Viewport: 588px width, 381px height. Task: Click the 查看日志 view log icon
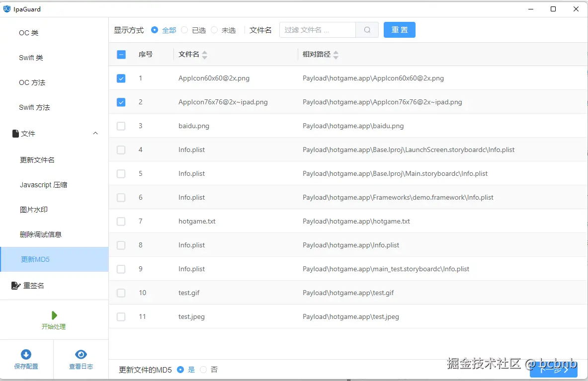click(x=81, y=354)
